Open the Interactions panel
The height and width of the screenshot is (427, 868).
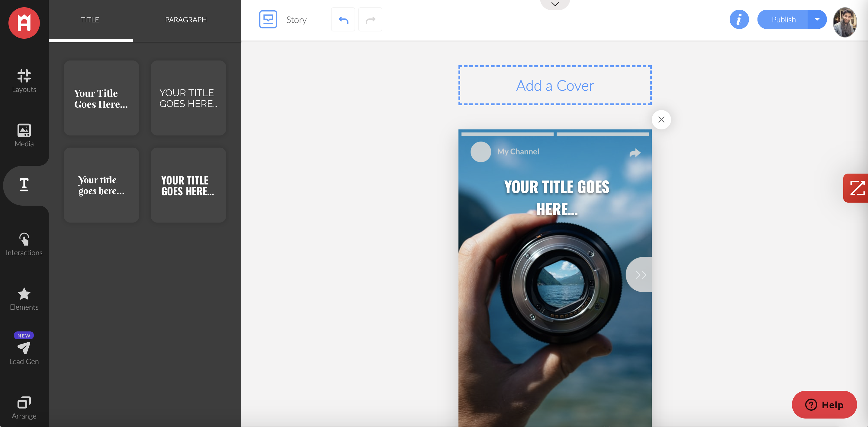[x=24, y=244]
